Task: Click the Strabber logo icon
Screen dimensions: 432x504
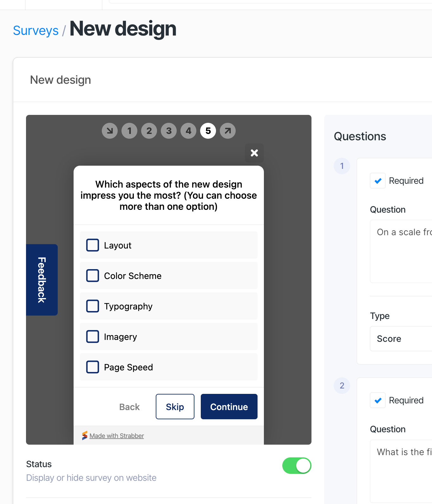Action: tap(84, 435)
